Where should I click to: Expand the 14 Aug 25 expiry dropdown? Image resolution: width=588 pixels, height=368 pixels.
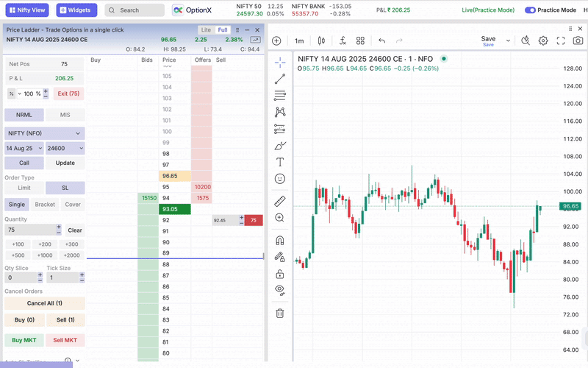coord(23,148)
